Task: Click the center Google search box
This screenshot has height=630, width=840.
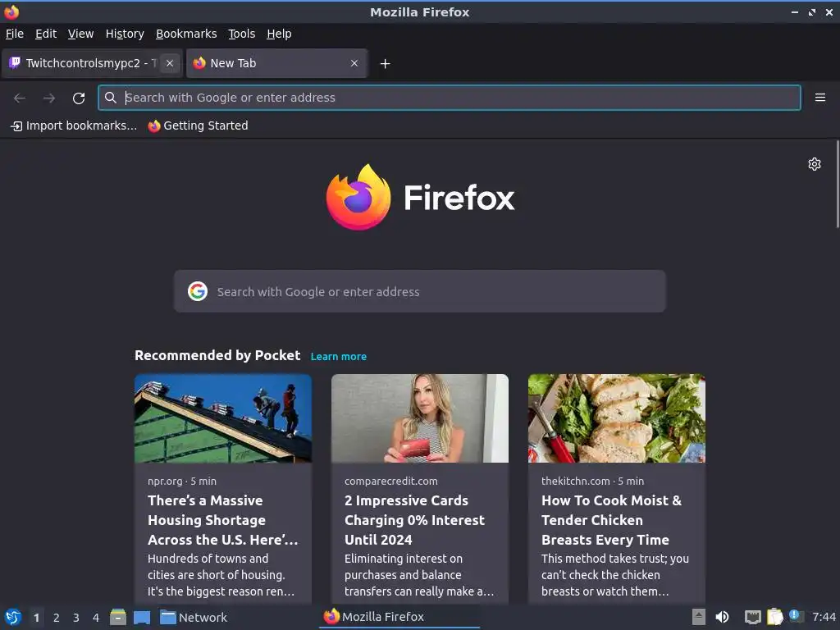Action: [x=419, y=291]
